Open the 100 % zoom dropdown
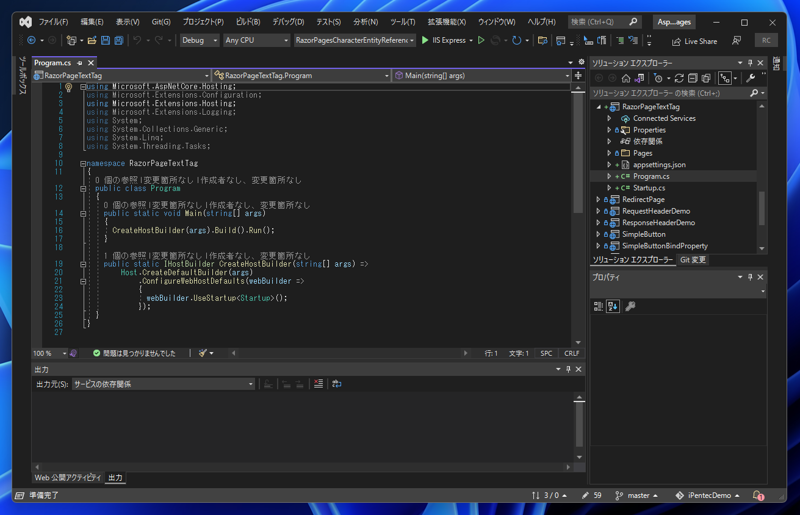The width and height of the screenshot is (800, 515). coord(49,353)
